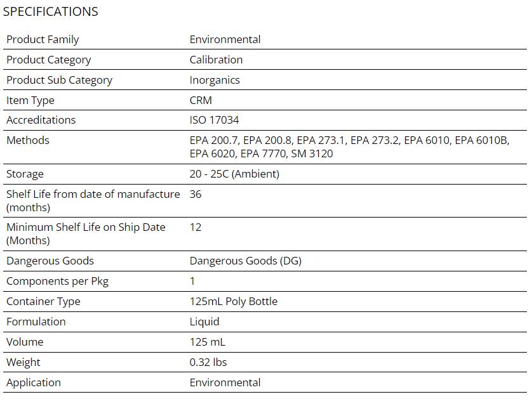Select the 125mL Poly Bottle container value
The image size is (532, 404).
(x=234, y=301)
